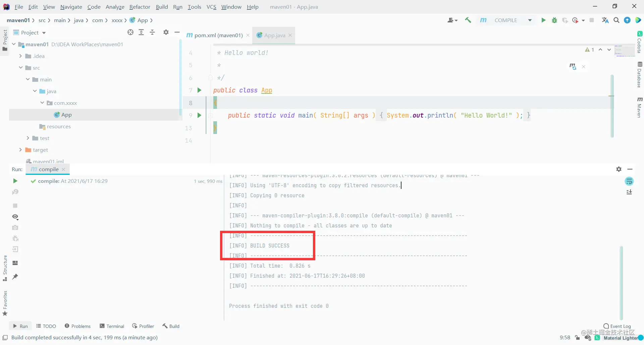The image size is (644, 345).
Task: Run with coverage icon in toolbar
Action: coord(565,20)
